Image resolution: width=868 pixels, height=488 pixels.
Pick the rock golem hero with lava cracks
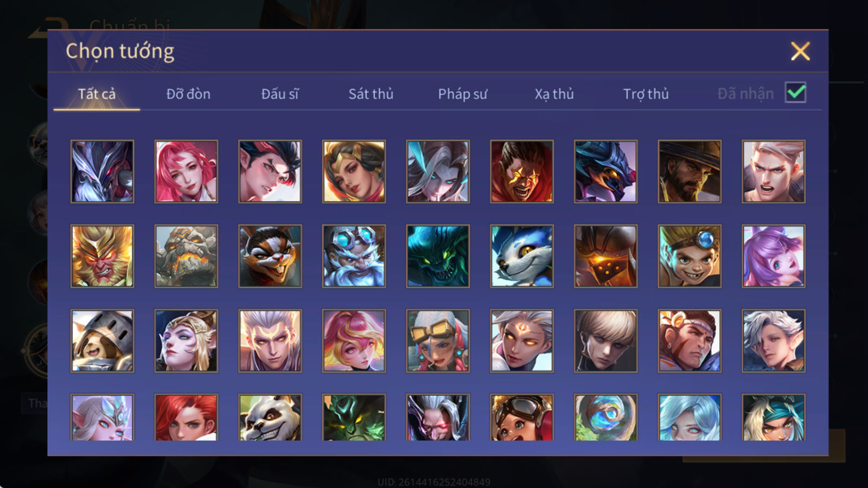186,256
